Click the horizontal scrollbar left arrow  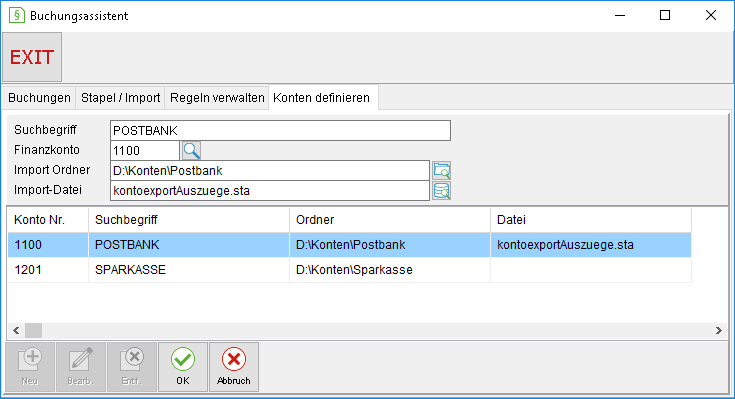(16, 331)
